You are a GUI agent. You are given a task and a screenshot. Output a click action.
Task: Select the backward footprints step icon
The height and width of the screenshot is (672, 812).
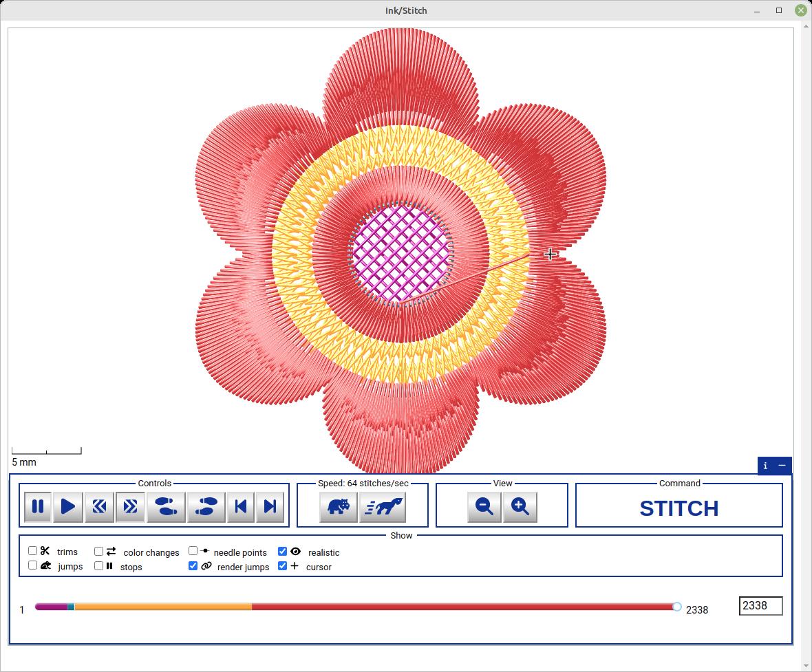(x=166, y=507)
